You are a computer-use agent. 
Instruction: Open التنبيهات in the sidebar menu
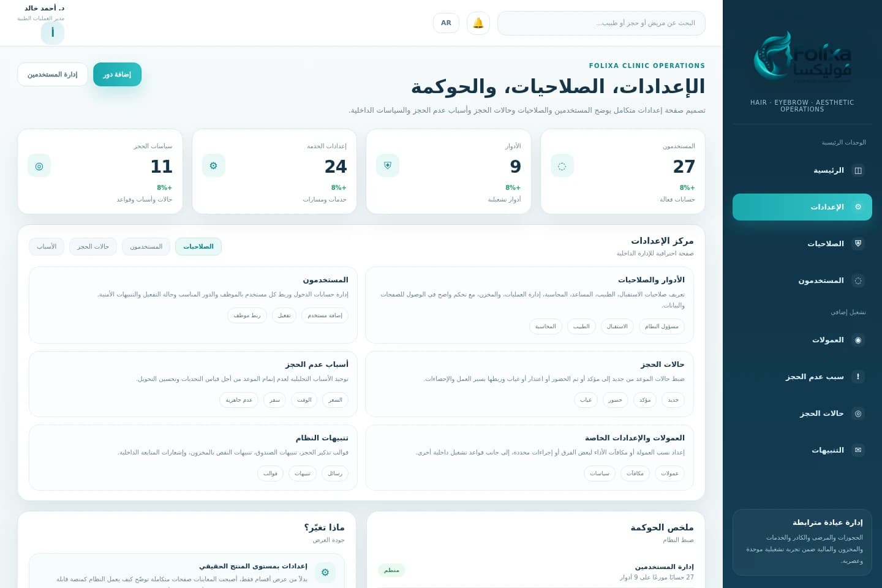802,450
